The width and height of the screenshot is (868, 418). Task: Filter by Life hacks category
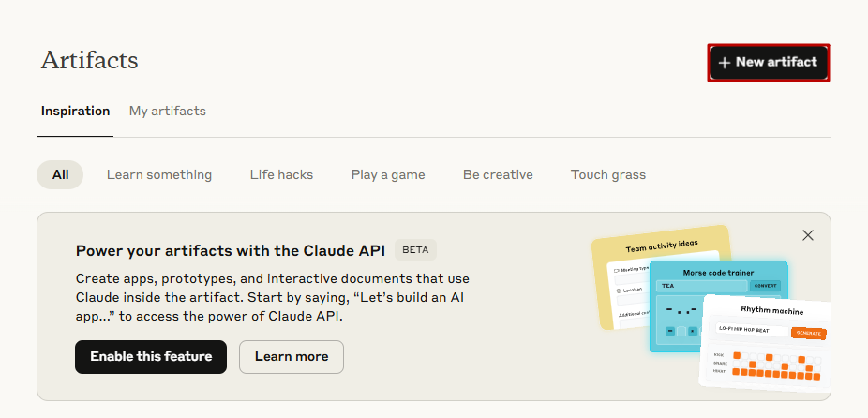click(x=281, y=175)
